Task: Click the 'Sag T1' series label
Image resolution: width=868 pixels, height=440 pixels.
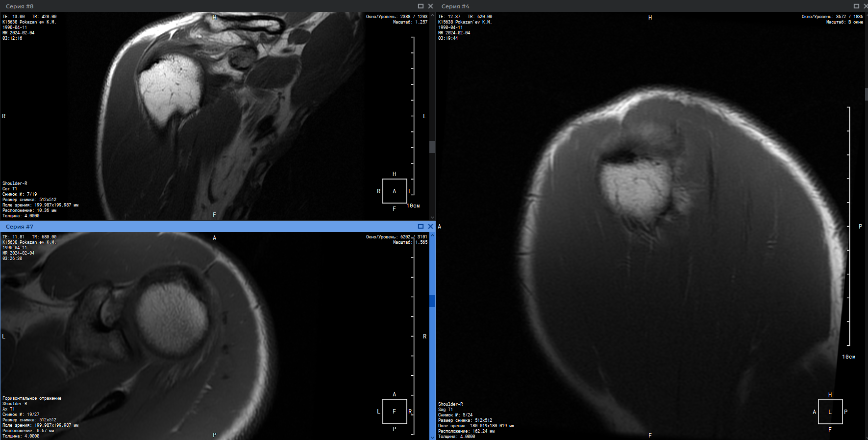Action: click(446, 410)
